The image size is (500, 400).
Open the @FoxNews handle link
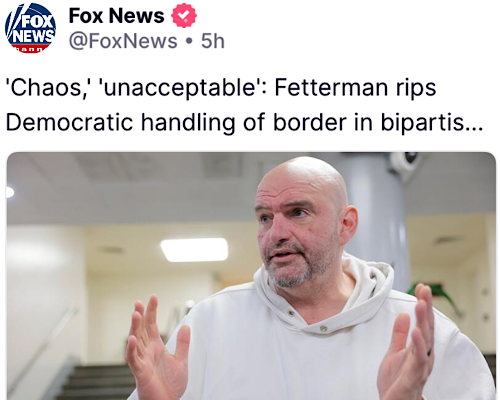123,41
